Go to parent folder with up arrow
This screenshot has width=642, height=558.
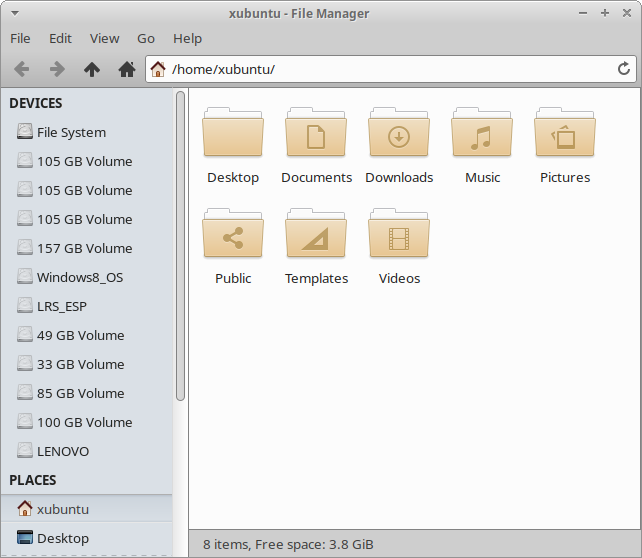pyautogui.click(x=92, y=69)
